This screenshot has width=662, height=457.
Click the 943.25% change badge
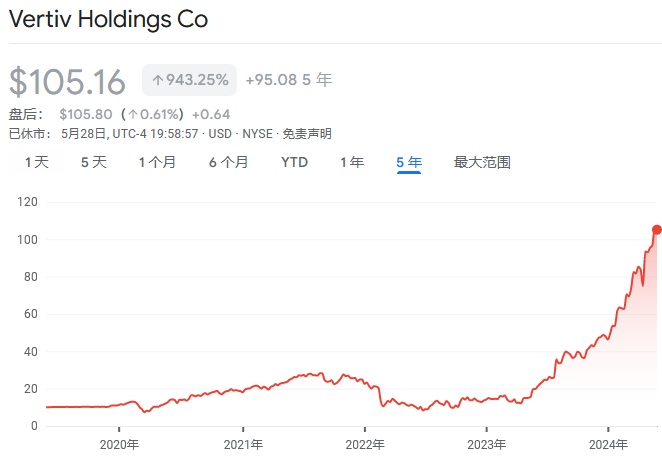(x=190, y=81)
